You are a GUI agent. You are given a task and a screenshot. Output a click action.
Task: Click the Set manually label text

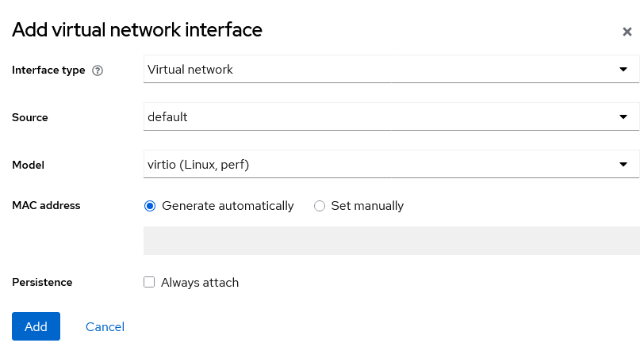(x=367, y=206)
